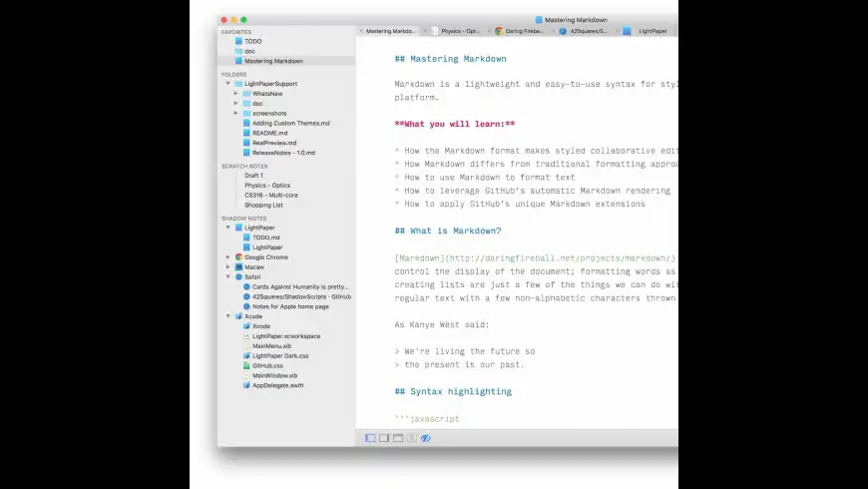Viewport: 868px width, 489px height.
Task: Collapse the LightPaperSupport folder
Action: pos(228,84)
